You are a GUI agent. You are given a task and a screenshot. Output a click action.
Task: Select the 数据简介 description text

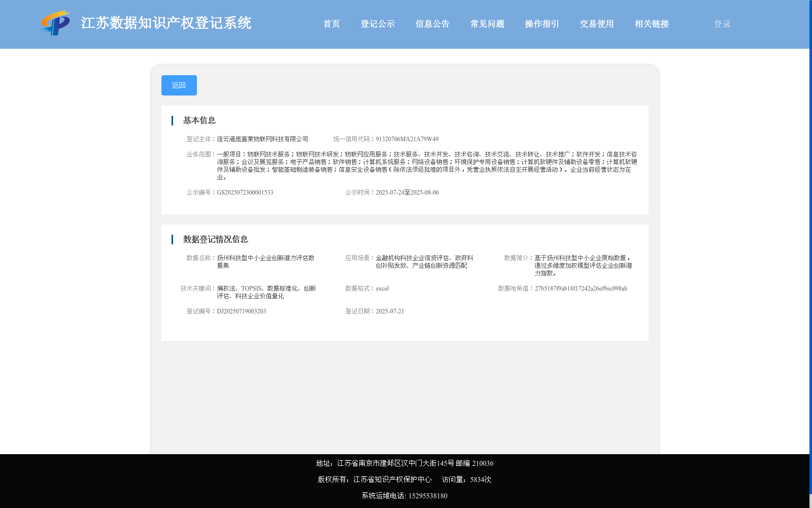pyautogui.click(x=583, y=265)
